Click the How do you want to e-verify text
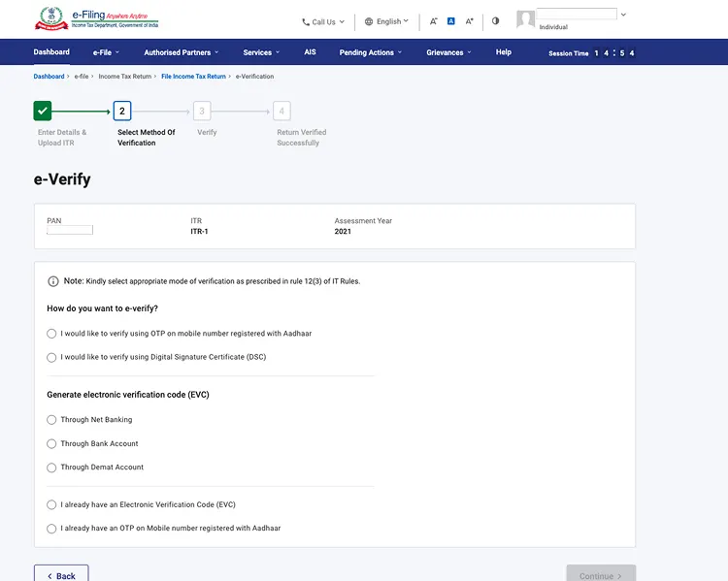This screenshot has width=728, height=581. [x=102, y=308]
